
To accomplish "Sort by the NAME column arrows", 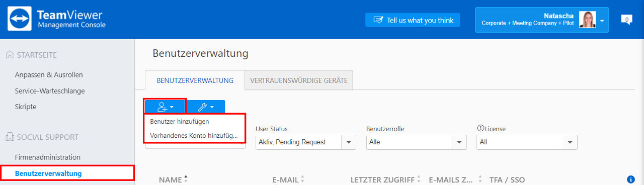I will click(x=186, y=179).
